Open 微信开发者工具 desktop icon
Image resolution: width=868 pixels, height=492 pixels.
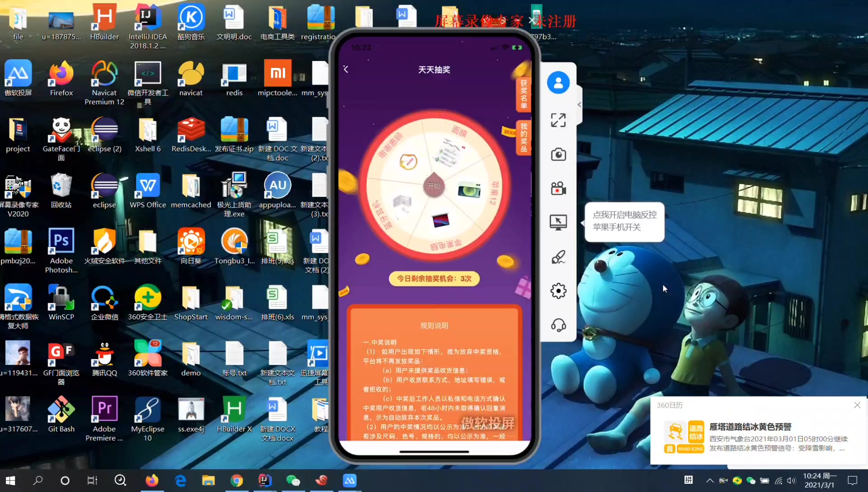tap(148, 83)
